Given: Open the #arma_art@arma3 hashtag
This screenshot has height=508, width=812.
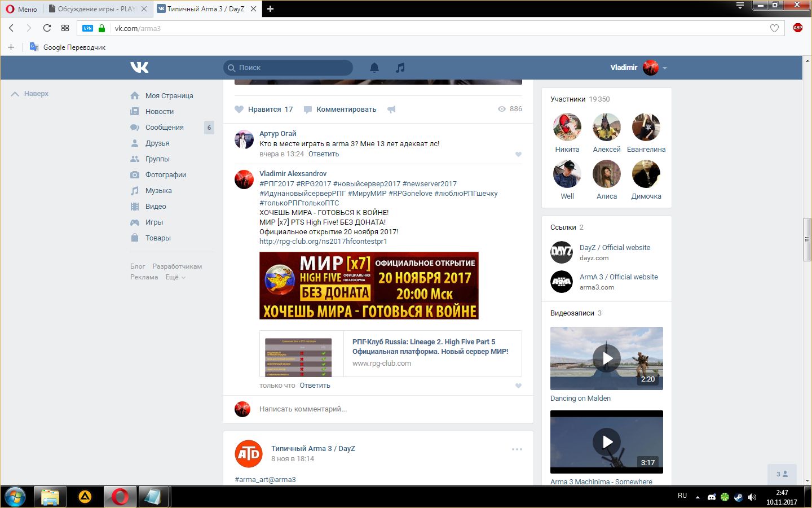Looking at the screenshot, I should 265,480.
